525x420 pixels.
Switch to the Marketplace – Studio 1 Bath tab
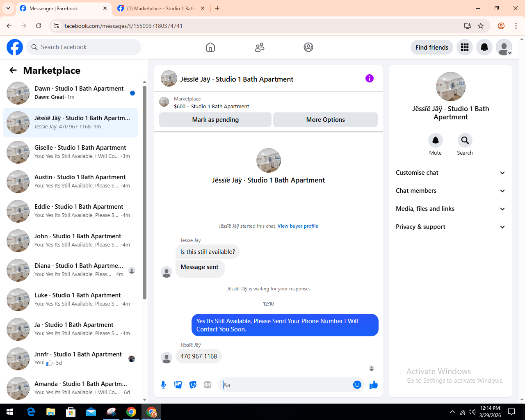(x=161, y=8)
